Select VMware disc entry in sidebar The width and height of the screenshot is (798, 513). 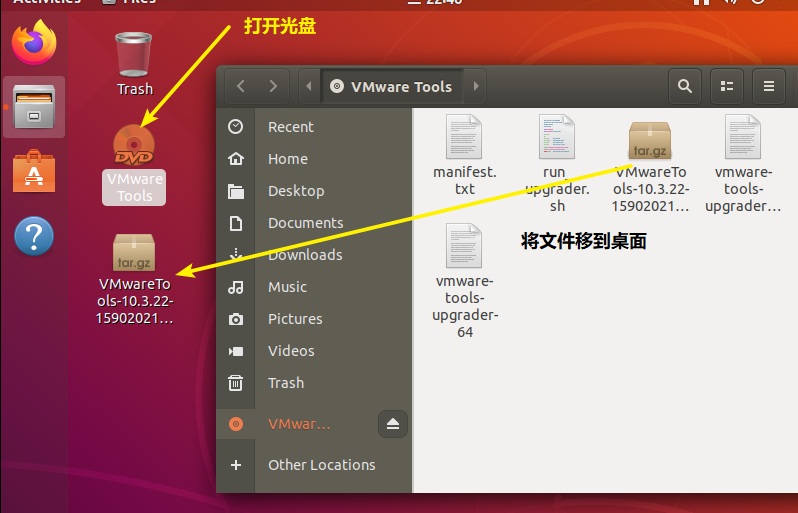299,424
